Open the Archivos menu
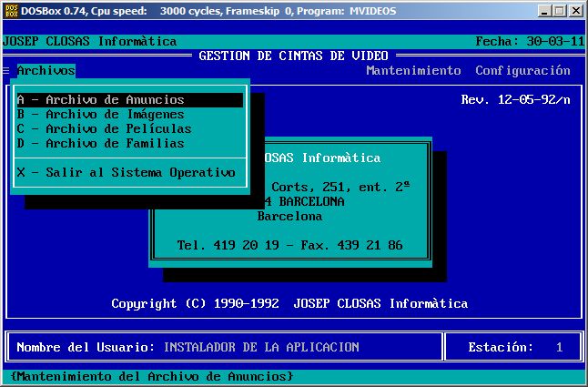Screen dimensions: 588x387 (46, 71)
